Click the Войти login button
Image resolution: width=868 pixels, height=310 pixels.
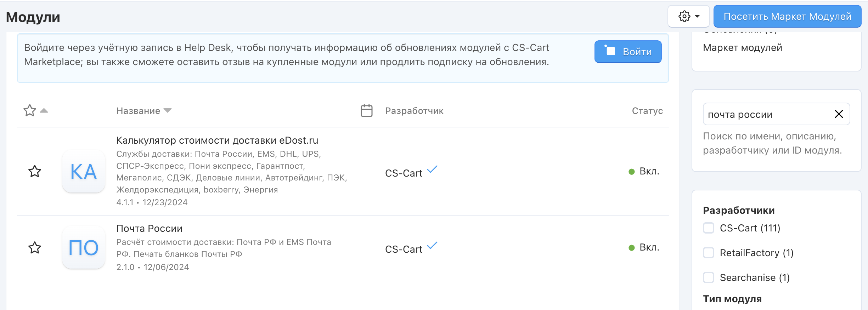click(628, 52)
